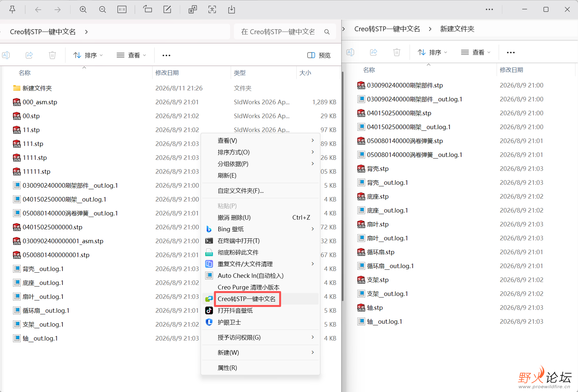Click 新建文件夹 breadcrumb in right window
The width and height of the screenshot is (578, 392).
(x=457, y=29)
